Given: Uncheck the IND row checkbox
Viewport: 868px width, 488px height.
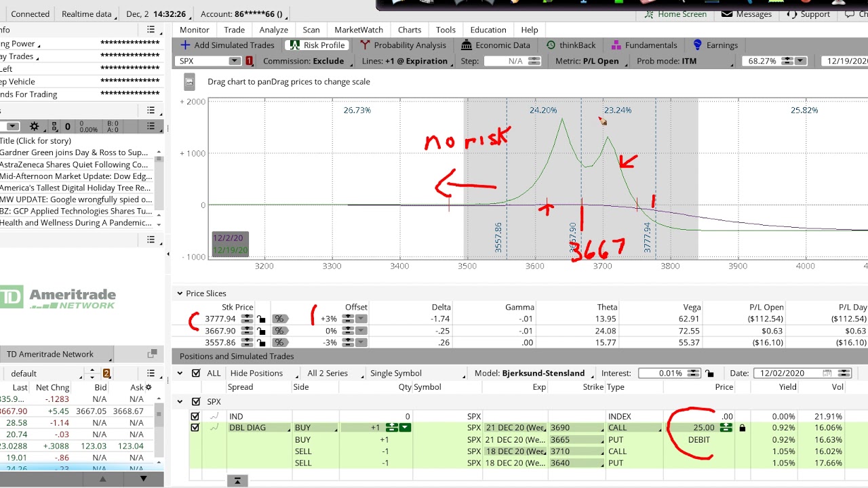Looking at the screenshot, I should pyautogui.click(x=195, y=417).
